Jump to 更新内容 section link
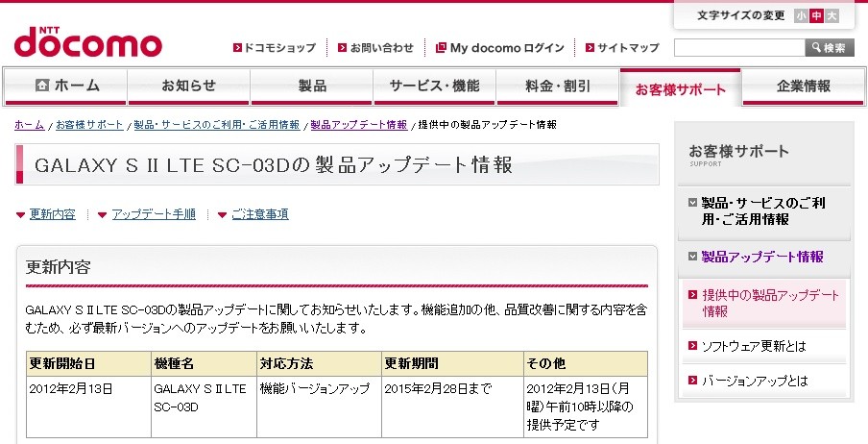The image size is (868, 444). click(x=53, y=214)
